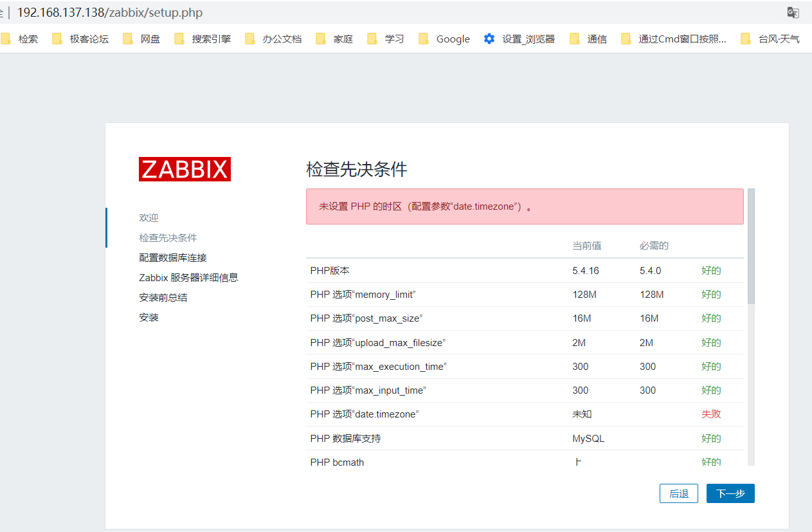Click the 好的 status for max_input_time

711,390
